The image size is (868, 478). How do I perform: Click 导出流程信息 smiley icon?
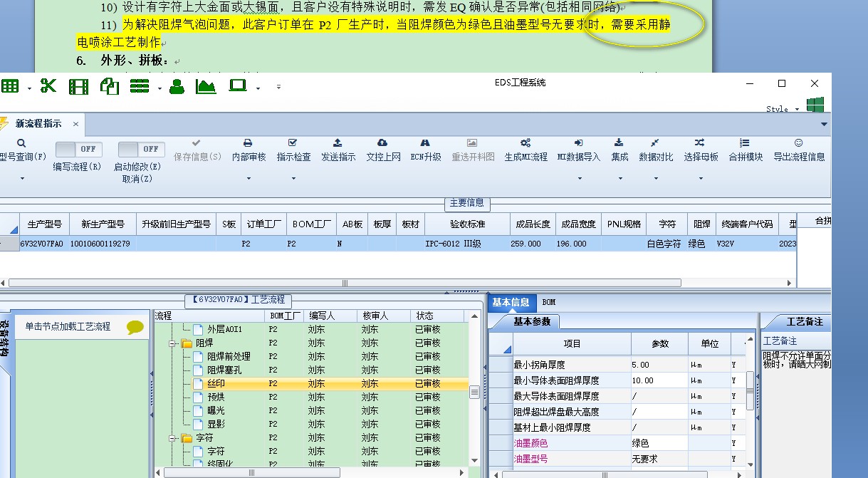tap(798, 143)
